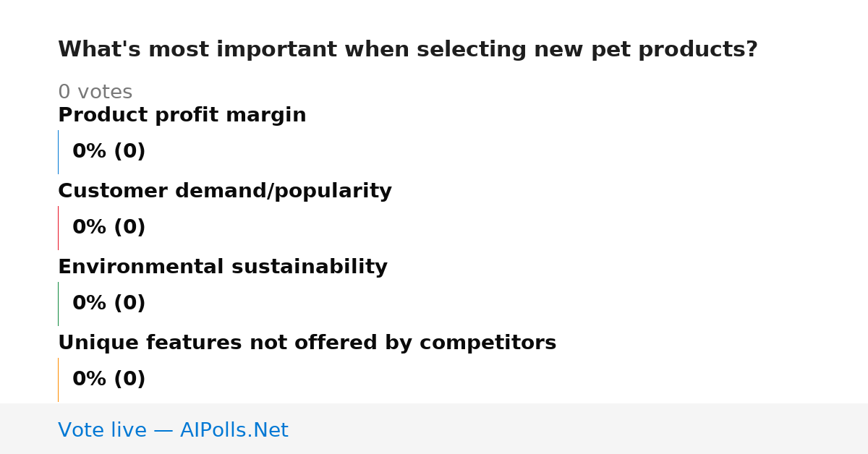
Task: Click the 0% (0) result for Environmental sustainability
Action: click(x=109, y=303)
